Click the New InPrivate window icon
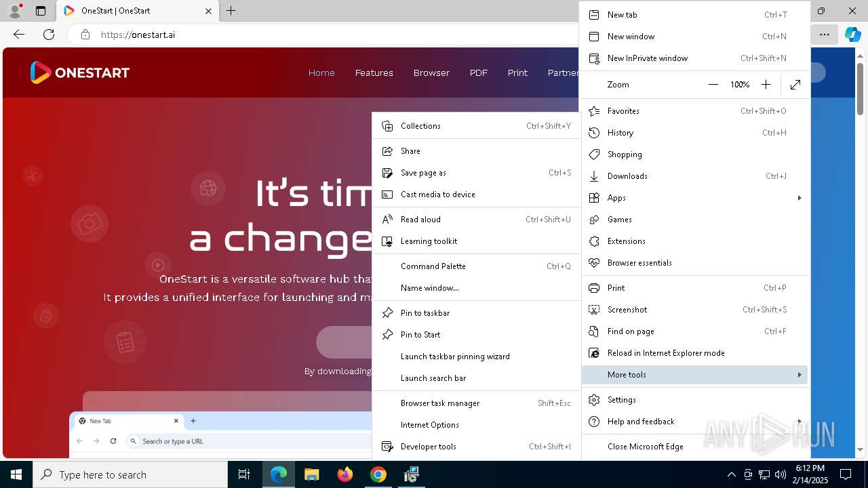 coord(594,58)
